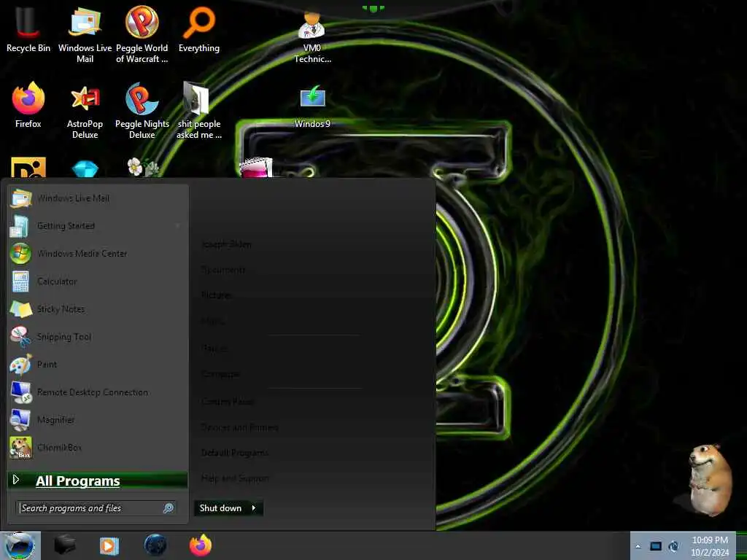Open Pictures from Start menu right pane
This screenshot has width=747, height=560.
pyautogui.click(x=216, y=295)
